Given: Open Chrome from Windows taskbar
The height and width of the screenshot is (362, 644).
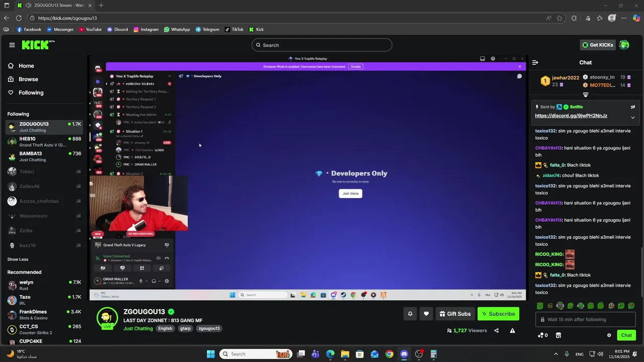Looking at the screenshot, I should coord(389,354).
